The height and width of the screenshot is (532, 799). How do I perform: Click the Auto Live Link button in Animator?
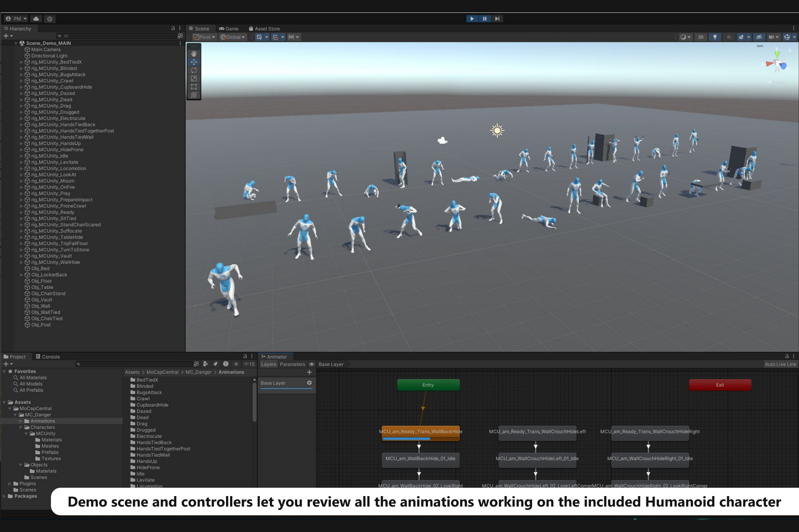pos(780,364)
